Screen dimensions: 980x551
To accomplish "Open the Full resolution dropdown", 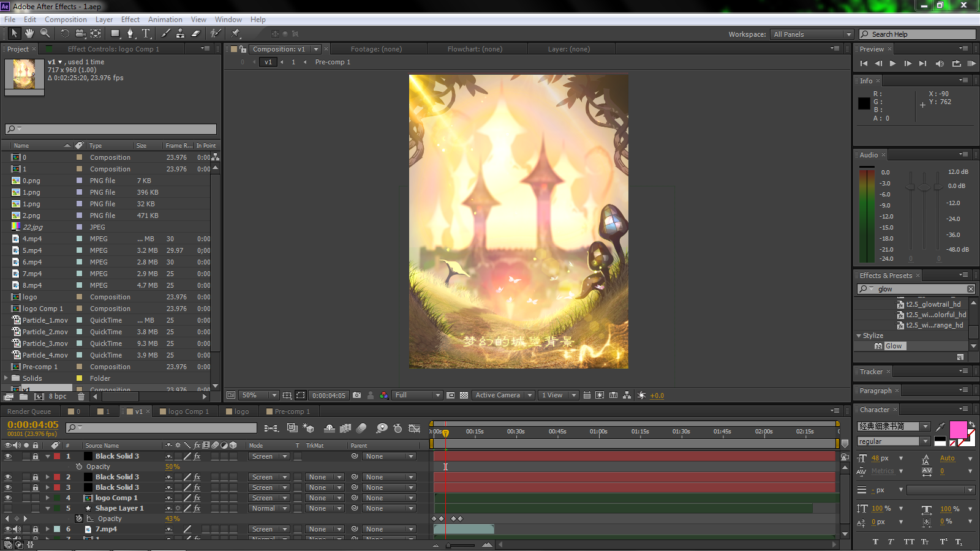I will pyautogui.click(x=417, y=395).
